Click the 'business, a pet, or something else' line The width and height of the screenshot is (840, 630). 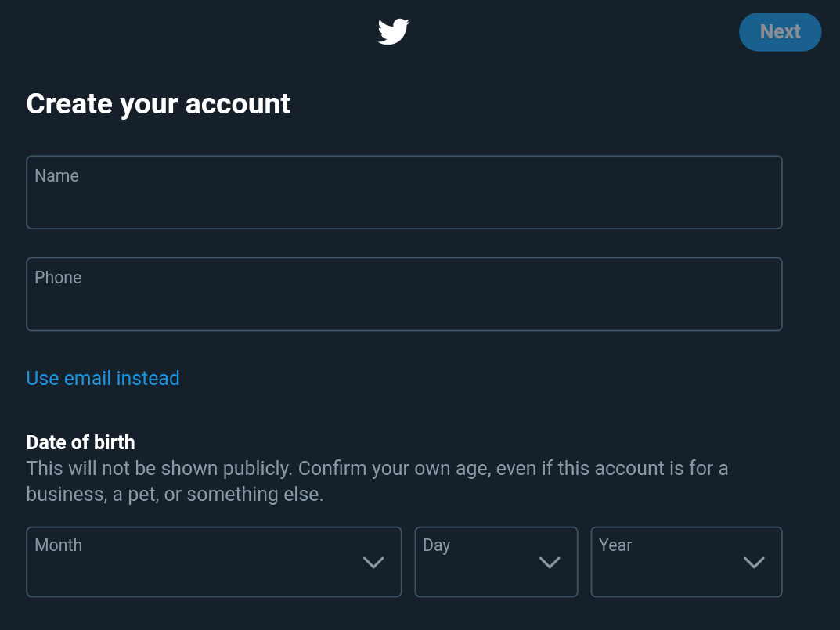pyautogui.click(x=175, y=495)
